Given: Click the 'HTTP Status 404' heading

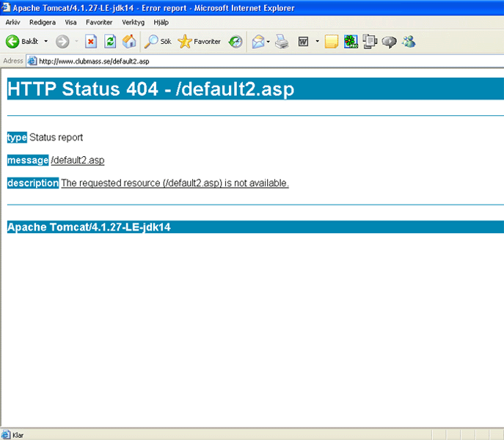Looking at the screenshot, I should tap(150, 89).
